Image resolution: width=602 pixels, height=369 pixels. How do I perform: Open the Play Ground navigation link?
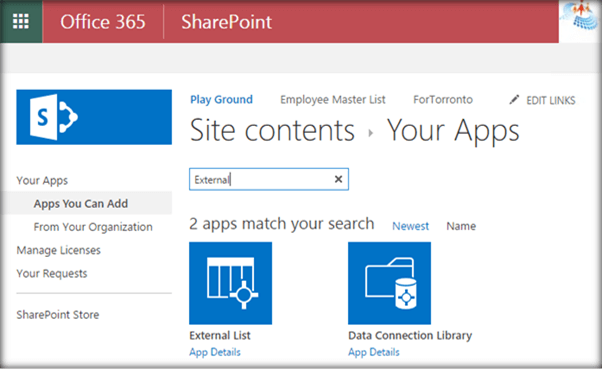(x=222, y=100)
